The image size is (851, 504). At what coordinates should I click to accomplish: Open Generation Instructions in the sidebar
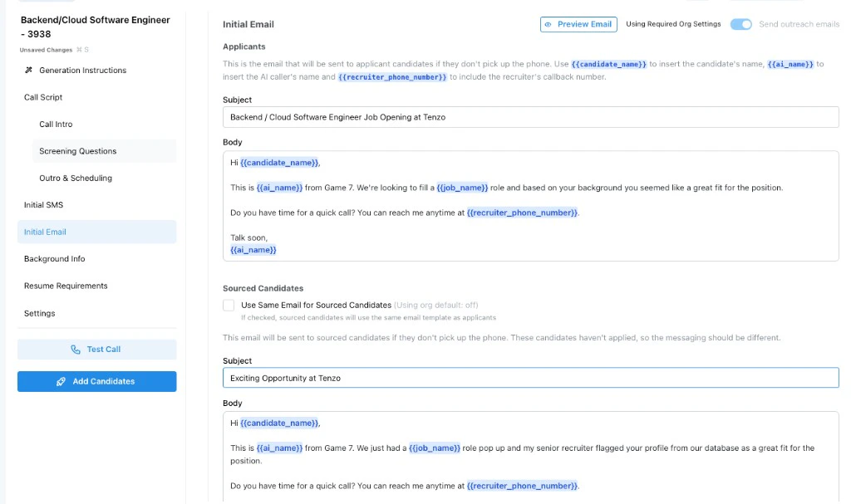click(82, 70)
